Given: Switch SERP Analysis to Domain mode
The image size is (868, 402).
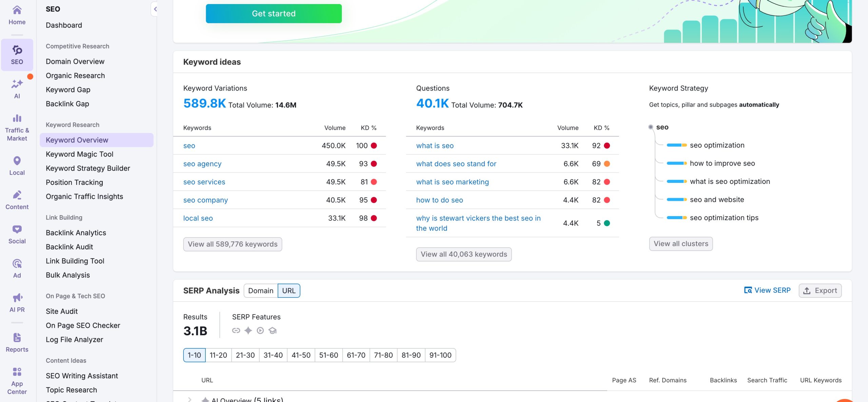Looking at the screenshot, I should pos(260,290).
